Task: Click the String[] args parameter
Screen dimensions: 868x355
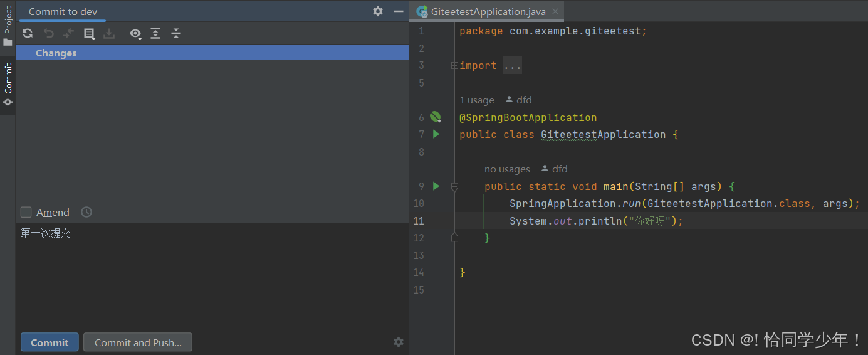Action: 676,186
